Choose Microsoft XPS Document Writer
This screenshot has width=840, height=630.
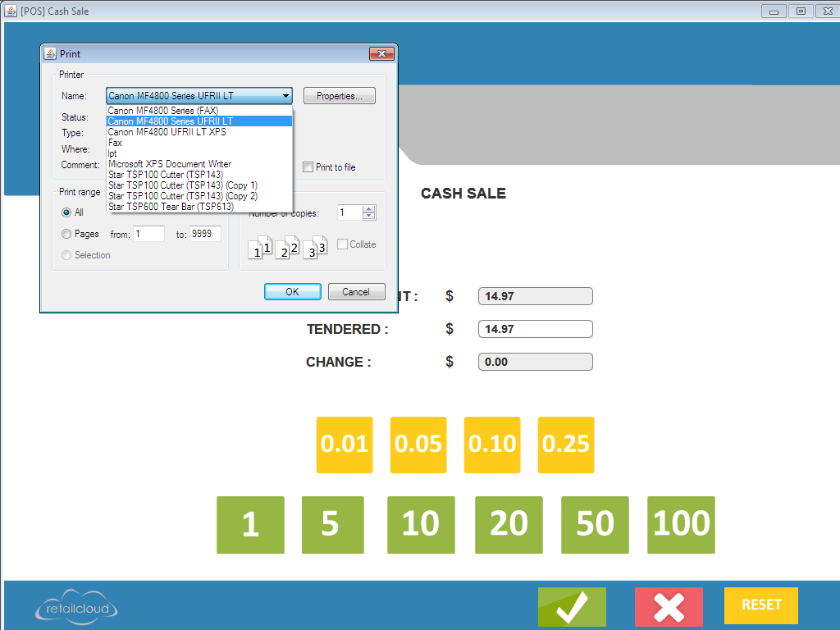pyautogui.click(x=199, y=164)
